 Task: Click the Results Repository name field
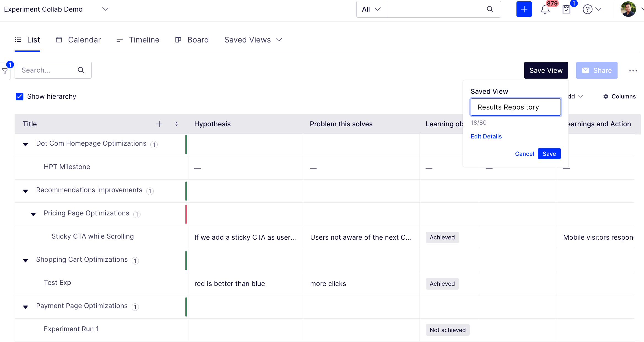(516, 107)
